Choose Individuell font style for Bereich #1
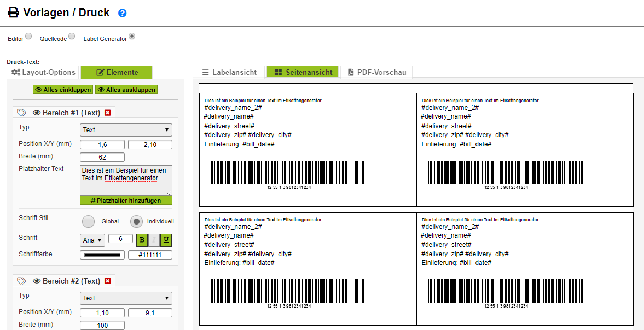This screenshot has width=644, height=330. pos(136,221)
